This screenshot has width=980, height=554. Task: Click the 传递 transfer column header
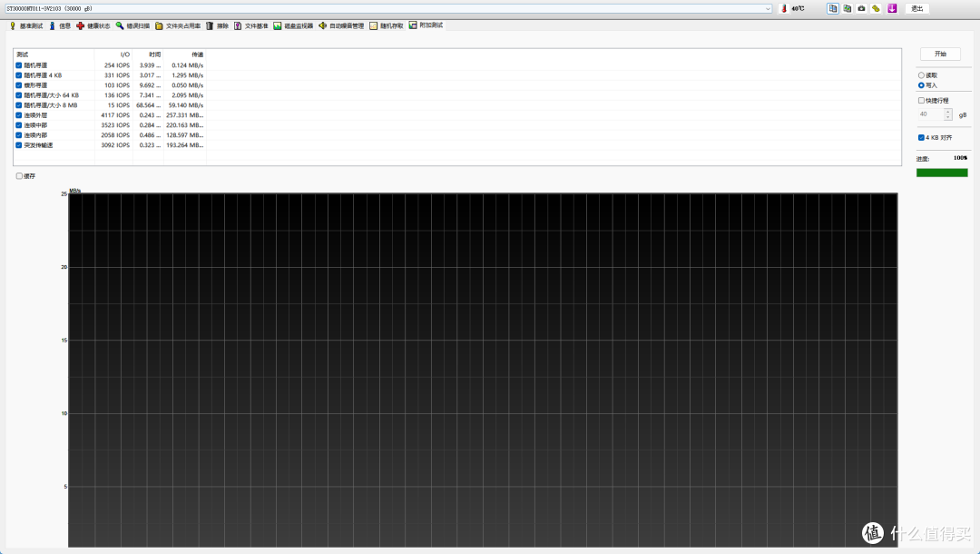185,54
